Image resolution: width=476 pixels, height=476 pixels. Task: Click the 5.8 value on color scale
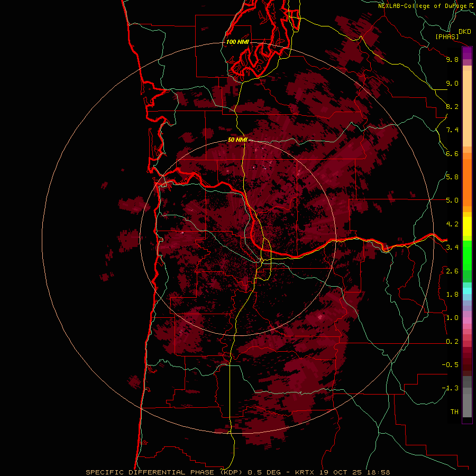click(x=452, y=177)
